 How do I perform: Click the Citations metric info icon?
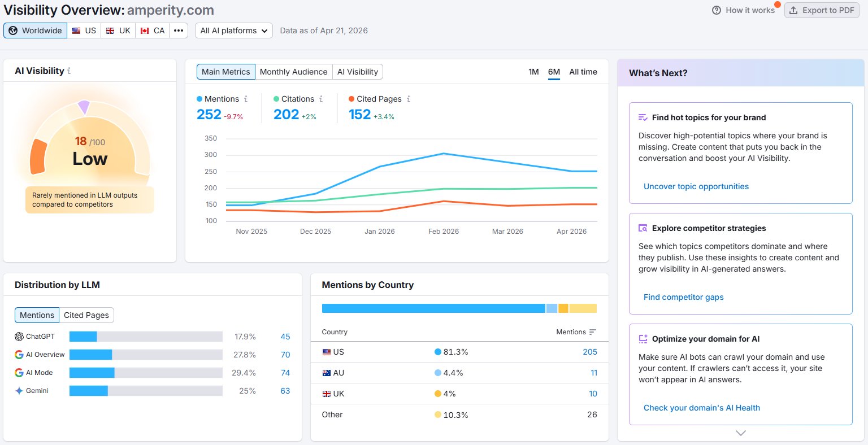321,99
